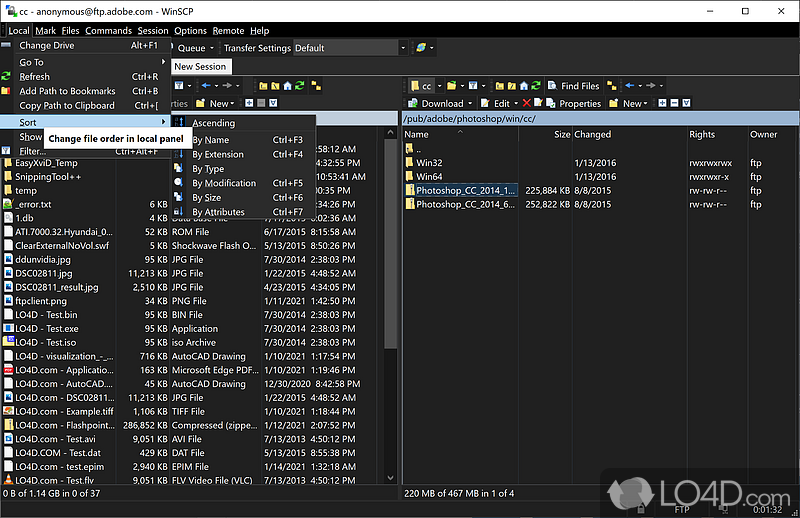Choose the By Name sort option

pyautogui.click(x=210, y=140)
